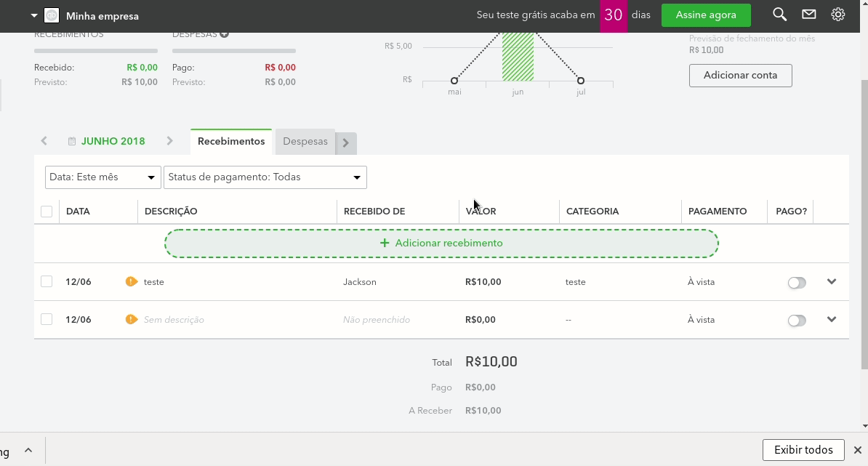This screenshot has width=868, height=466.
Task: Click the calendar icon beside JUNHO 2018
Action: point(71,140)
